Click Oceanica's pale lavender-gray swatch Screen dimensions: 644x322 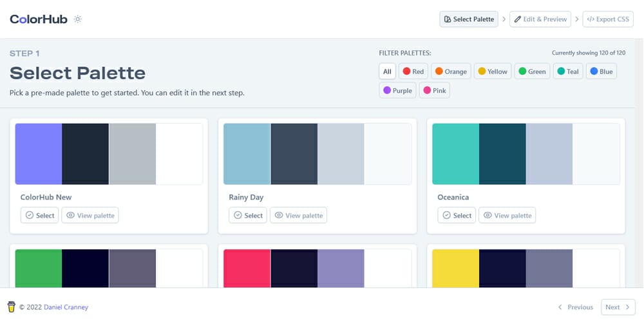tap(549, 154)
